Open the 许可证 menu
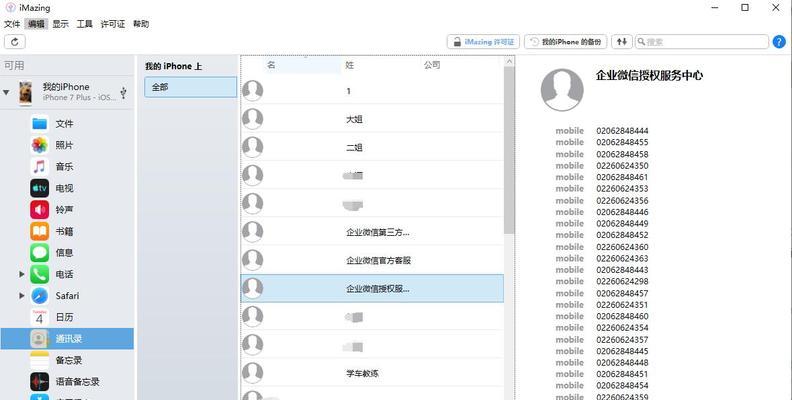Image resolution: width=792 pixels, height=400 pixels. [113, 24]
